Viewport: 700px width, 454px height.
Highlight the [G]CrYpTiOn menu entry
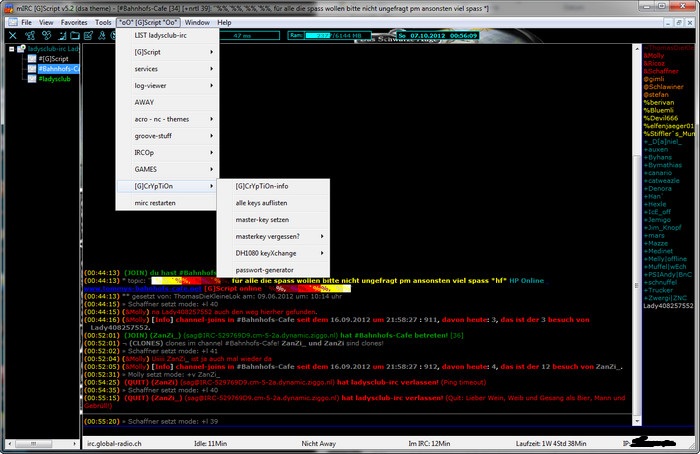167,186
